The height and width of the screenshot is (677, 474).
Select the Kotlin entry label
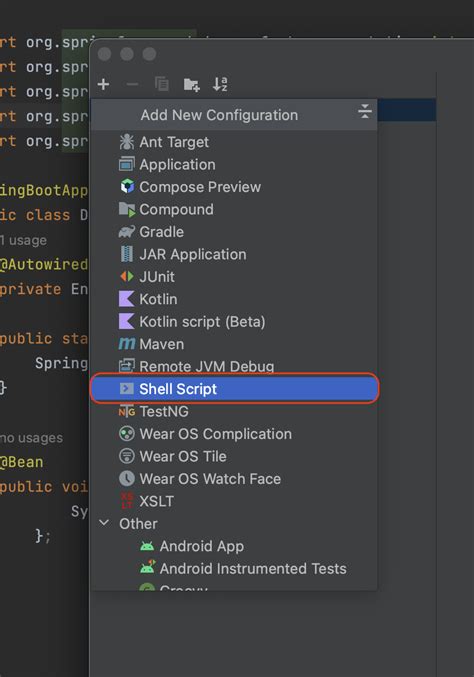pos(158,299)
